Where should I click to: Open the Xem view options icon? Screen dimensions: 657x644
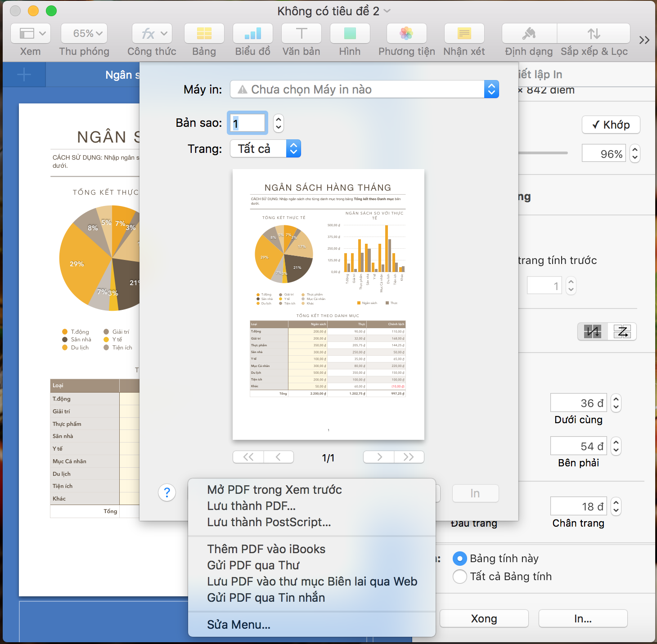pyautogui.click(x=31, y=34)
